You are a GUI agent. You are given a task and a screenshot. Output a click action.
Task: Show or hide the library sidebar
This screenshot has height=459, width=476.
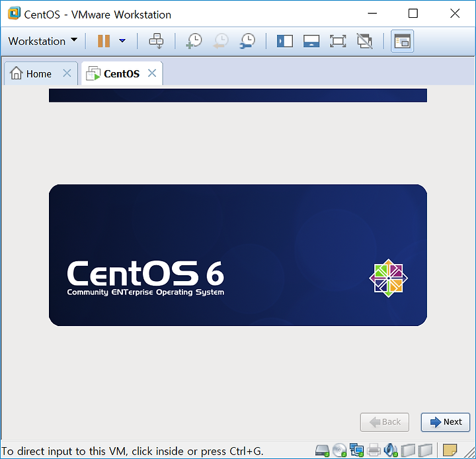click(x=285, y=41)
